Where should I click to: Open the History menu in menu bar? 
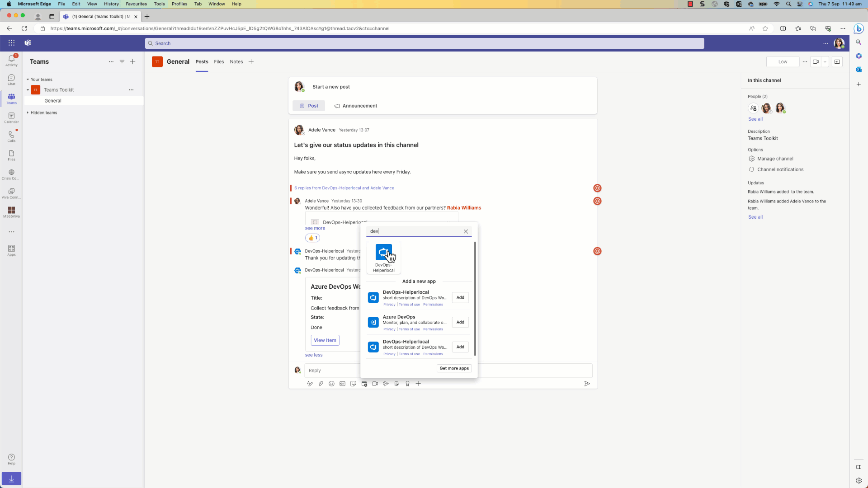click(111, 4)
